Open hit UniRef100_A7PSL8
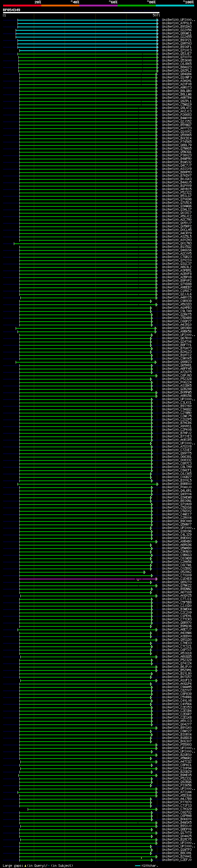This screenshot has height=868, width=197. 177,23
